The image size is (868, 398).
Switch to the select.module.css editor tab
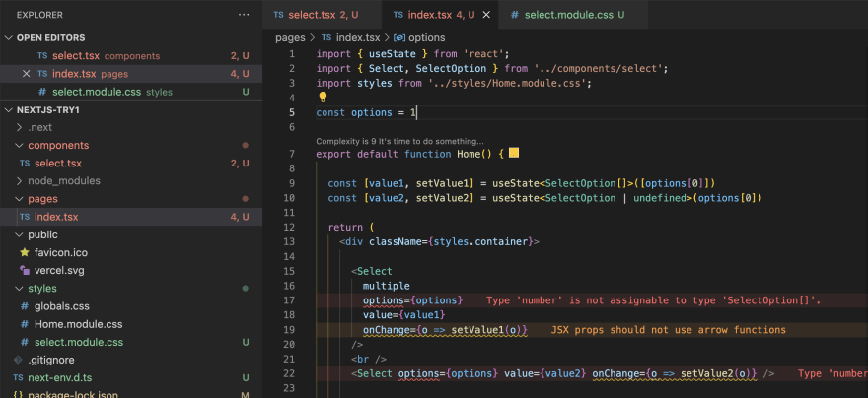coord(573,15)
